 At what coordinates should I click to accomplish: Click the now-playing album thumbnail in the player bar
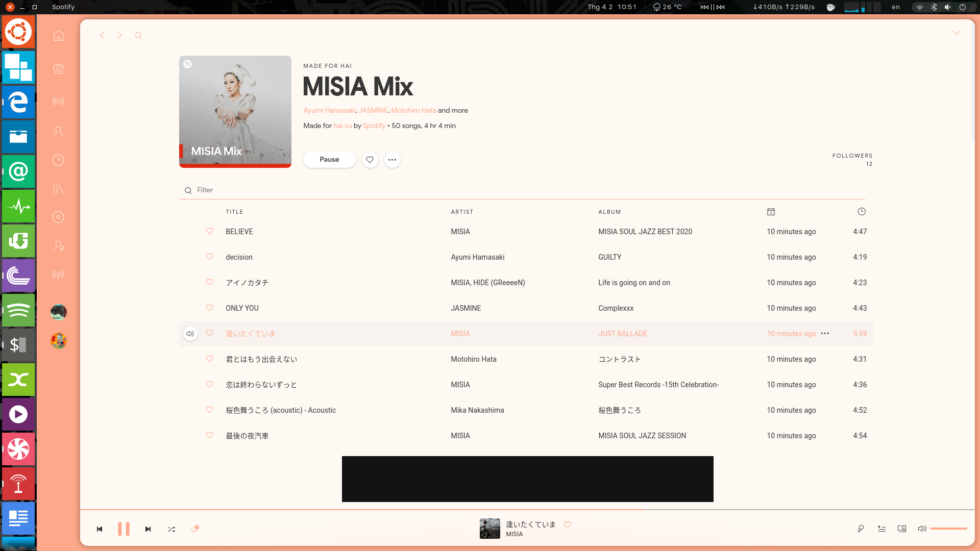pos(490,529)
